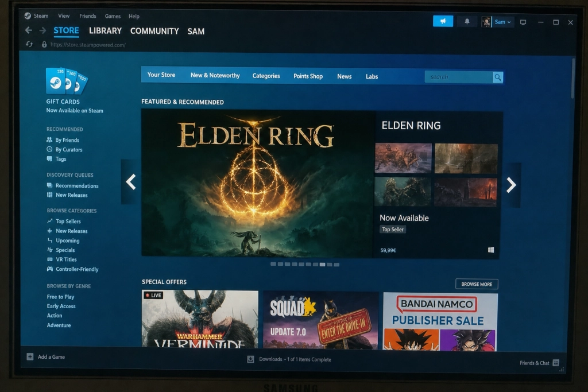This screenshot has width=588, height=392.
Task: Click the Top Sellers chart icon
Action: (49, 221)
